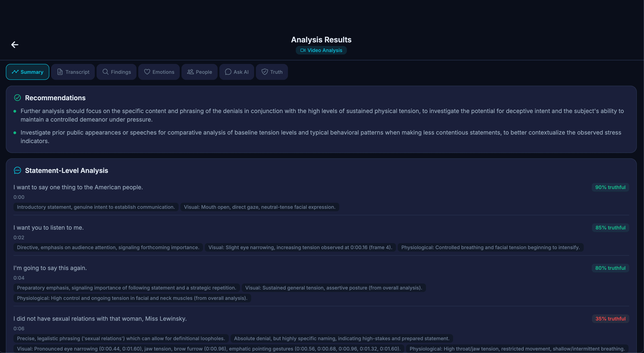Click the 'Precise, legalistic phrasing' tag chip
Screen dimensions: 644x353
[121, 338]
